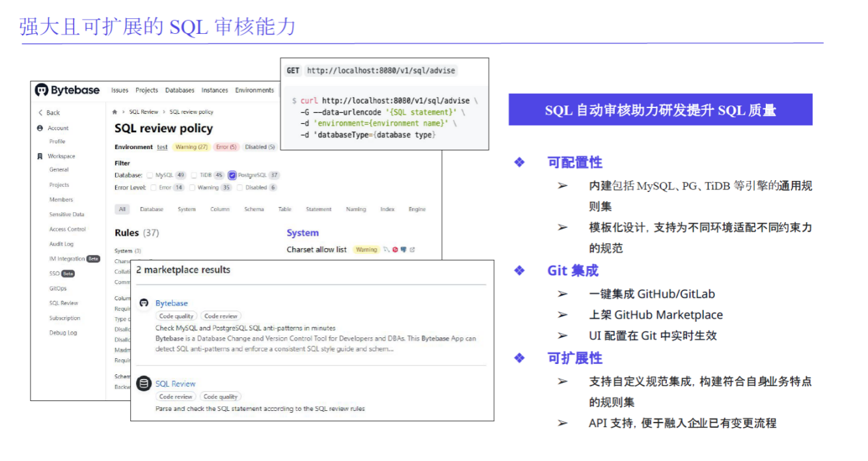Click the test environment link
Viewport: 868px width, 461px height.
click(x=162, y=147)
